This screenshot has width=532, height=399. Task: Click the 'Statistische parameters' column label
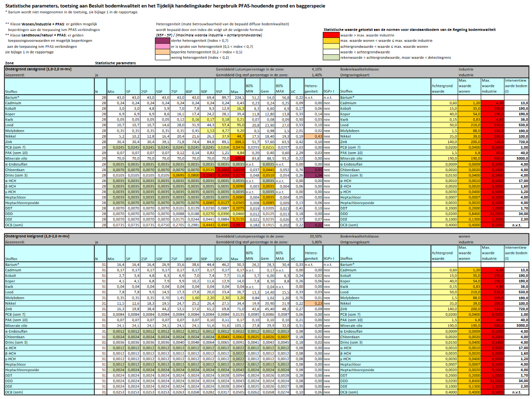[x=115, y=63]
